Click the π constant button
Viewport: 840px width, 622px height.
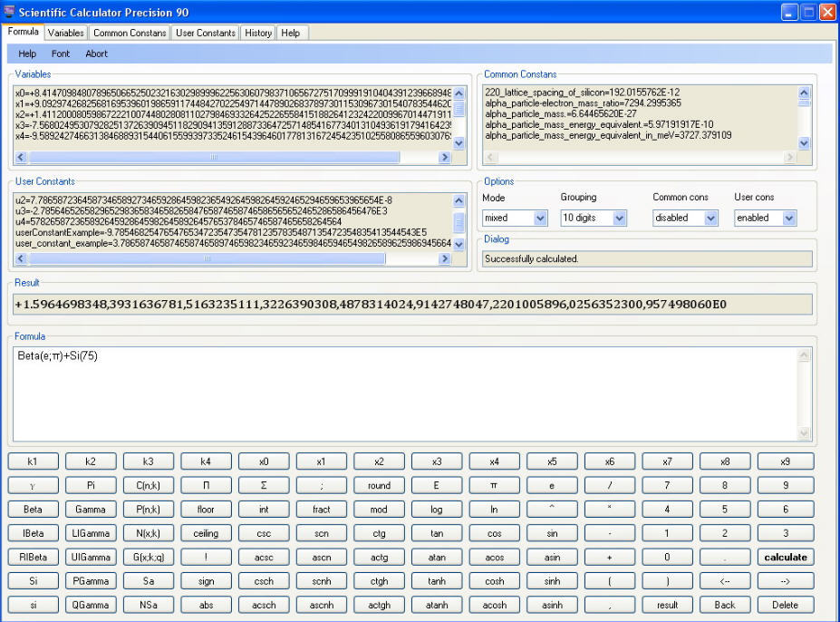pyautogui.click(x=494, y=485)
